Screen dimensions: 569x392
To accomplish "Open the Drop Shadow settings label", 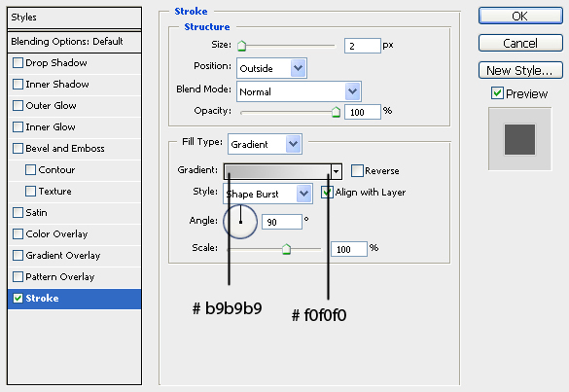I will (56, 63).
